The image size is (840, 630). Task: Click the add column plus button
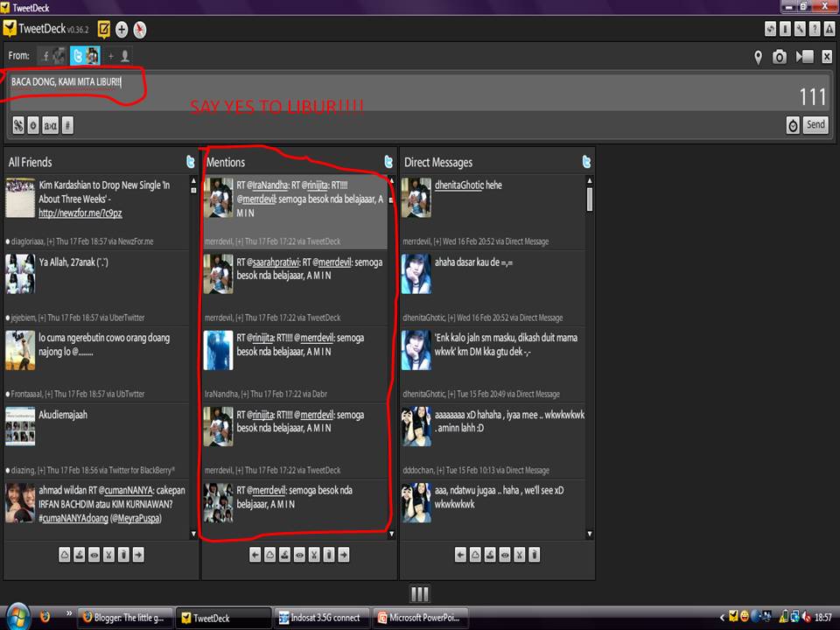[122, 30]
